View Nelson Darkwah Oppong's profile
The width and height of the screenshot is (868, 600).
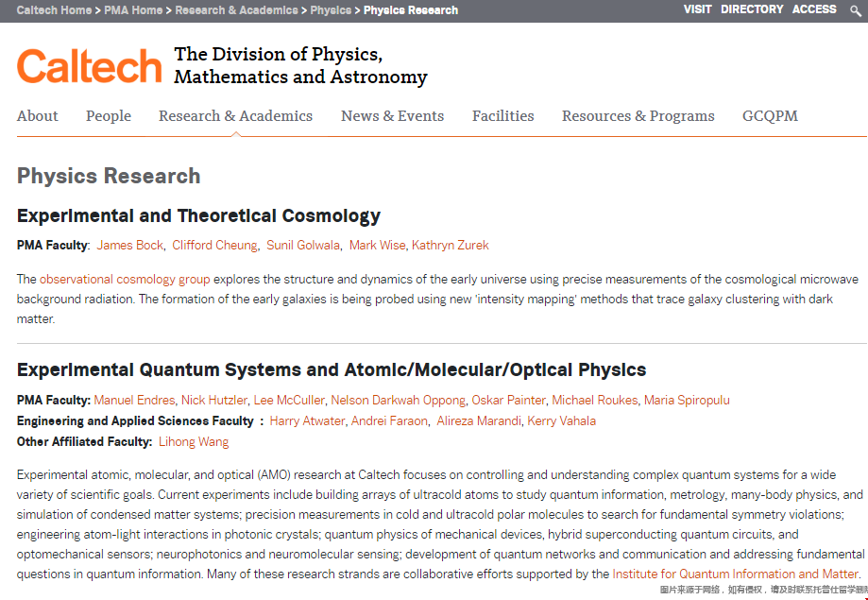click(x=398, y=400)
